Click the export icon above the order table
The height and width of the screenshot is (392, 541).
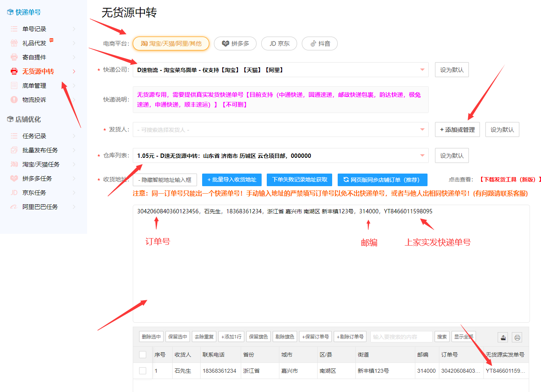(502, 337)
